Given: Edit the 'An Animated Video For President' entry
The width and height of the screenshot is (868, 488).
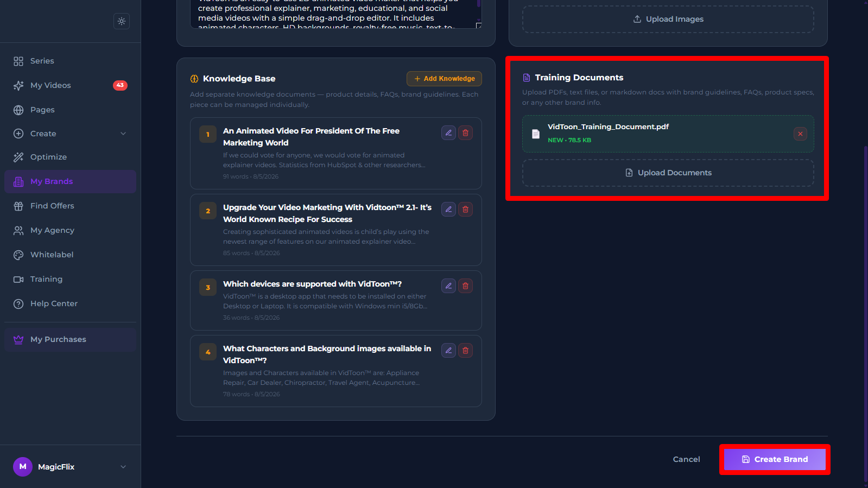Looking at the screenshot, I should pyautogui.click(x=448, y=133).
